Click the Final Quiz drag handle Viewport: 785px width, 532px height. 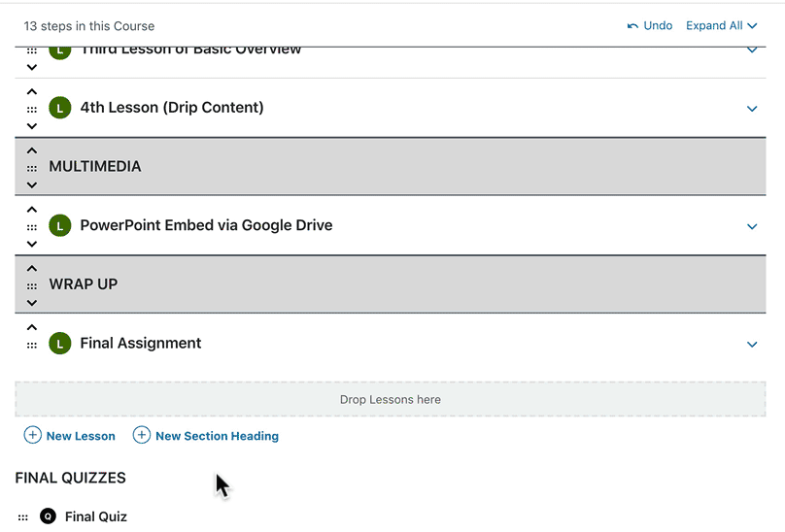pos(22,517)
